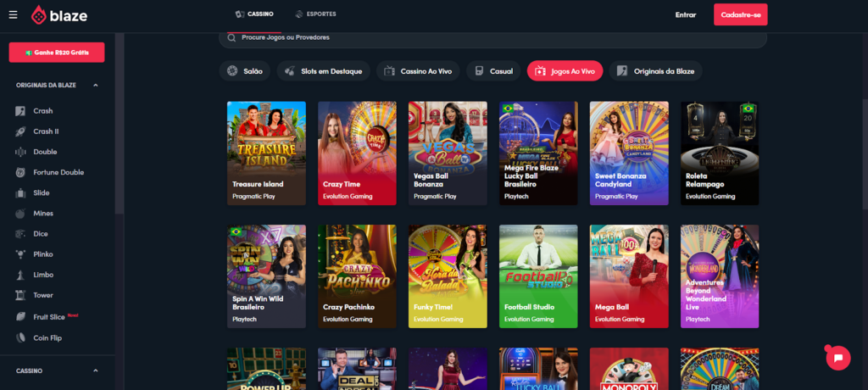Screen dimensions: 868x390
Task: Click the Casual category icon
Action: (x=479, y=71)
